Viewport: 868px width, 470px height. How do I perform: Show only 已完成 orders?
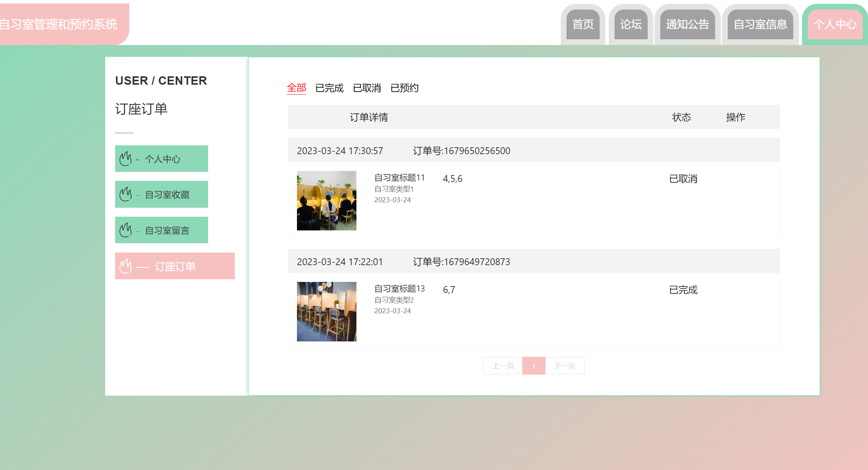click(x=329, y=88)
